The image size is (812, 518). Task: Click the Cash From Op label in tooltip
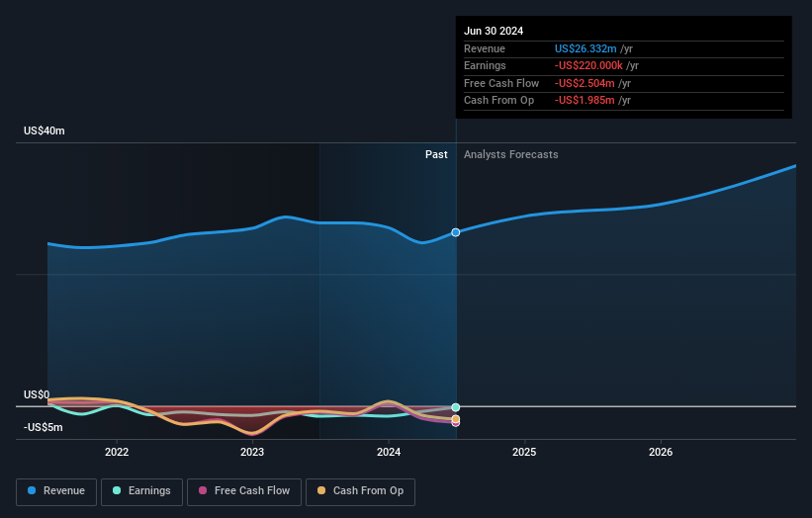[x=498, y=101]
